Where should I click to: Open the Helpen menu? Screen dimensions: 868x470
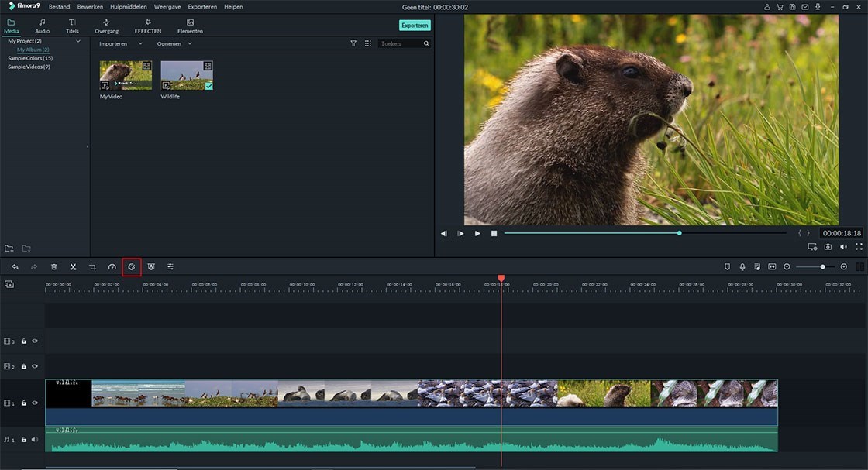click(233, 7)
